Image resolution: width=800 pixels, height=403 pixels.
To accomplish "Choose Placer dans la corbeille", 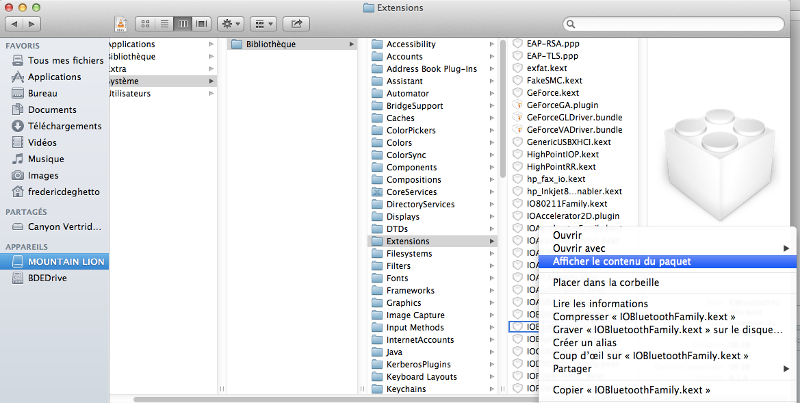I will click(669, 283).
